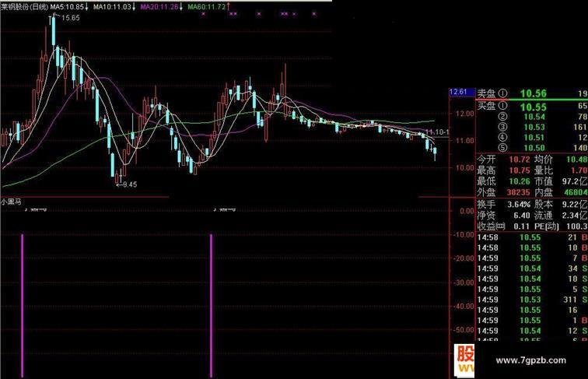
Task: Select the 14:59 trade with volume 311
Action: pyautogui.click(x=532, y=300)
